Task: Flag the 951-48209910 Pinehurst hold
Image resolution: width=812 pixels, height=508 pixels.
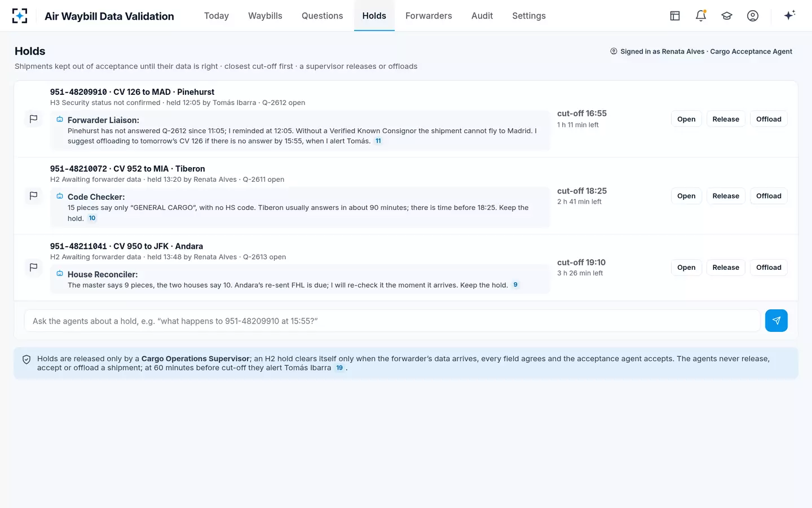Action: tap(34, 119)
